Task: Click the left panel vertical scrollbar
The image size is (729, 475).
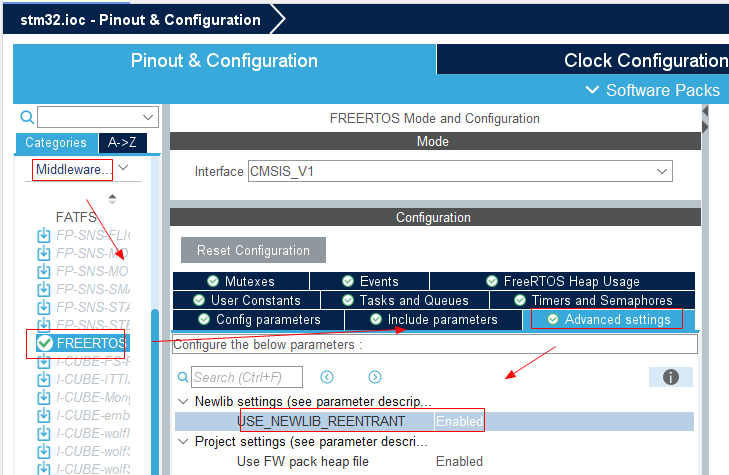Action: pos(155,392)
